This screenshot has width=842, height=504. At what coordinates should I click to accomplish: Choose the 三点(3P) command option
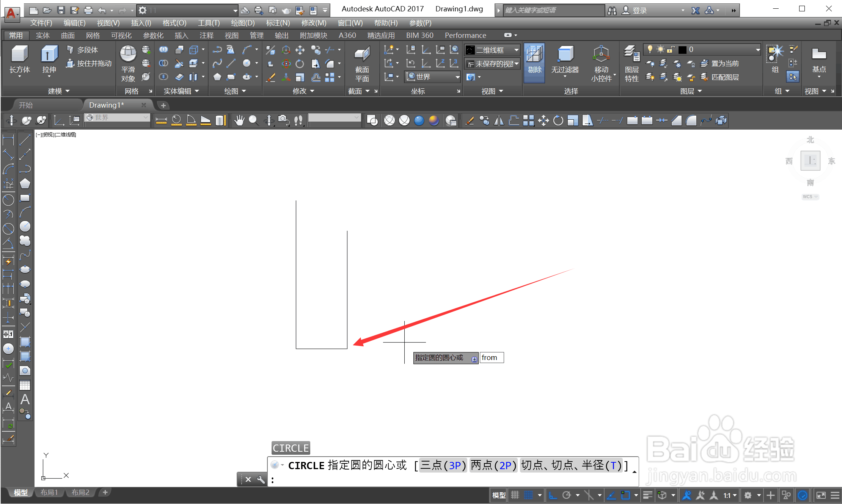tap(443, 465)
